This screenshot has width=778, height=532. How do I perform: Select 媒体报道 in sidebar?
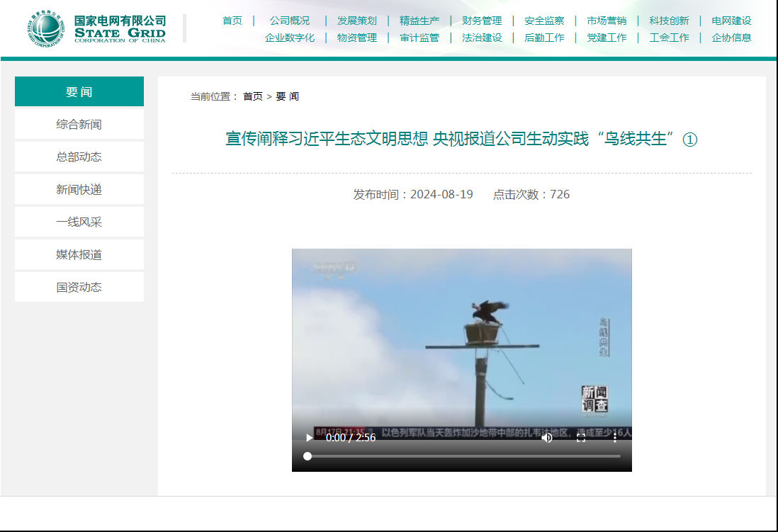[79, 254]
